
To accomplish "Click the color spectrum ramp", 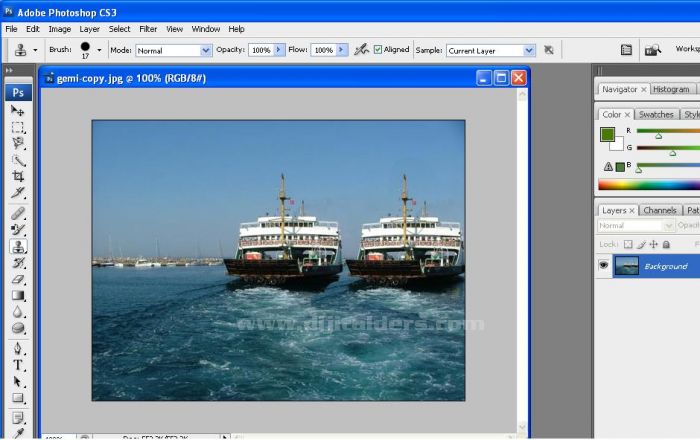I will (x=649, y=185).
